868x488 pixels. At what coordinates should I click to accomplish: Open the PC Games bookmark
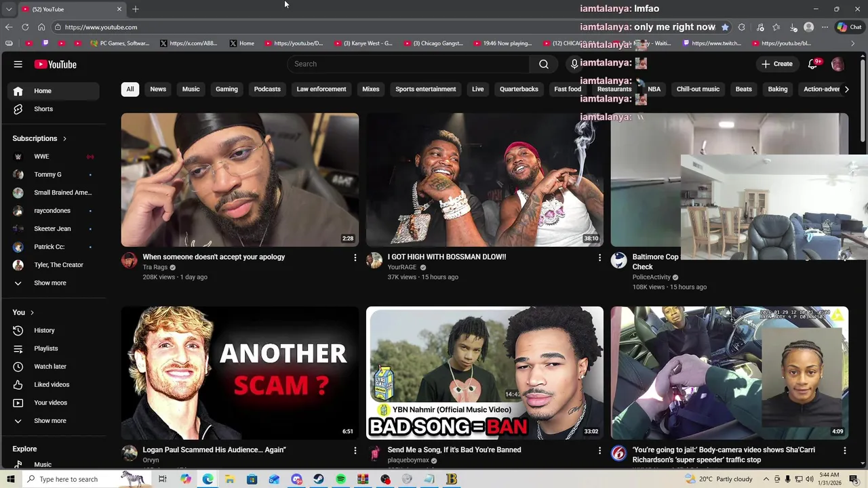pyautogui.click(x=119, y=43)
